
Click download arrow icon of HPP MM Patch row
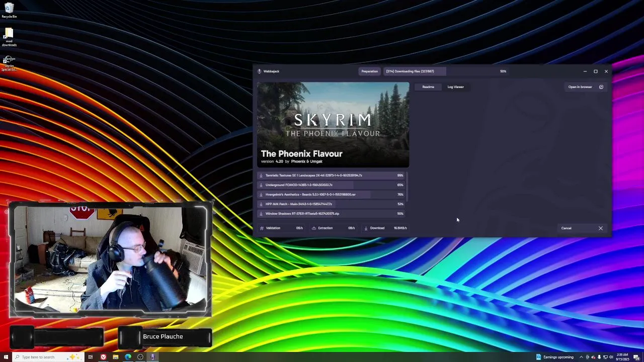pos(261,204)
